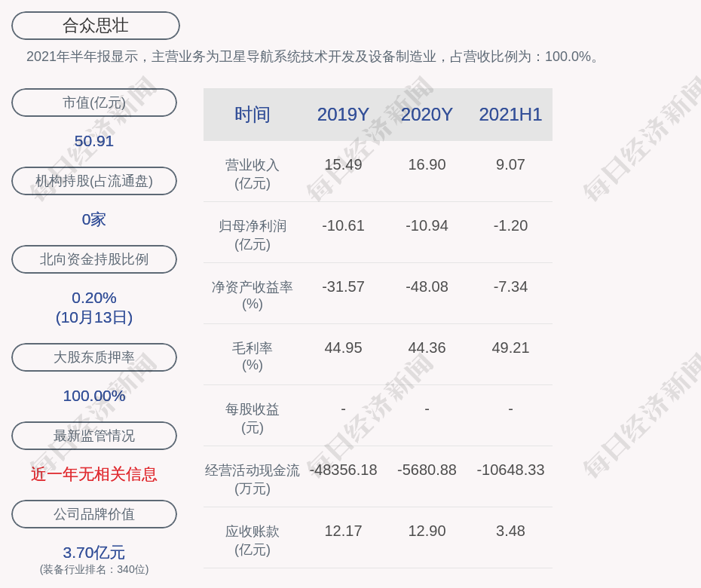Select the 2021H1 column header
Viewport: 701px width, 588px height.
click(510, 115)
